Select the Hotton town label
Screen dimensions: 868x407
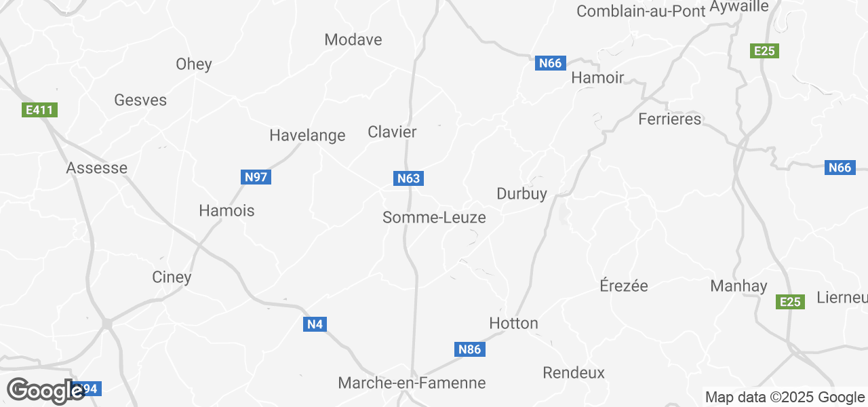(513, 324)
